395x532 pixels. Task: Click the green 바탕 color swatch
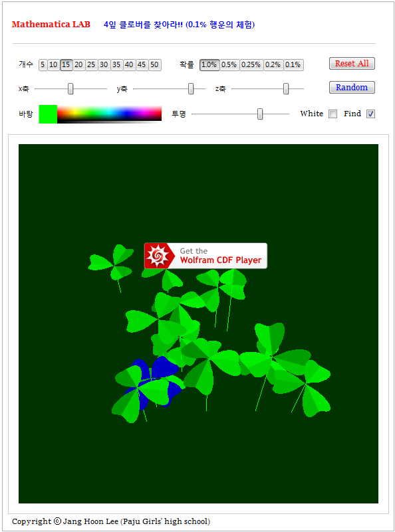(x=48, y=114)
